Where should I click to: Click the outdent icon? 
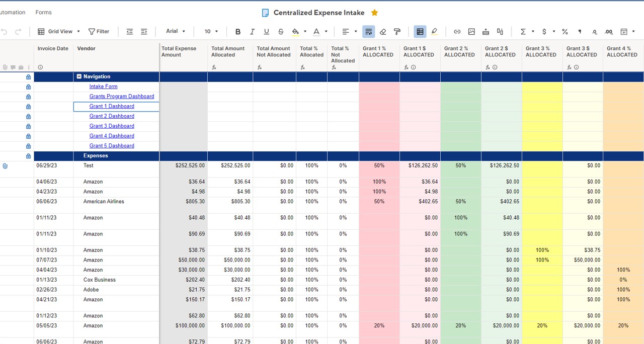click(x=130, y=32)
